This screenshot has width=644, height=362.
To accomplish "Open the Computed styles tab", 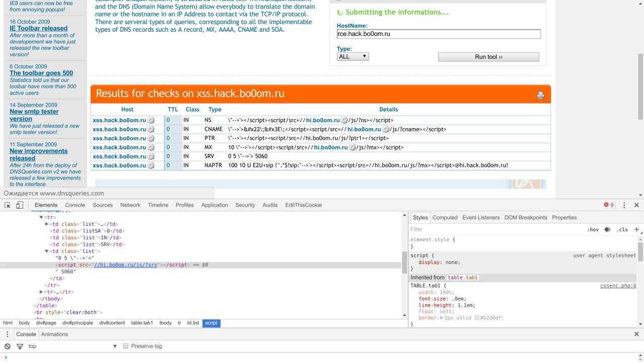I will 445,218.
